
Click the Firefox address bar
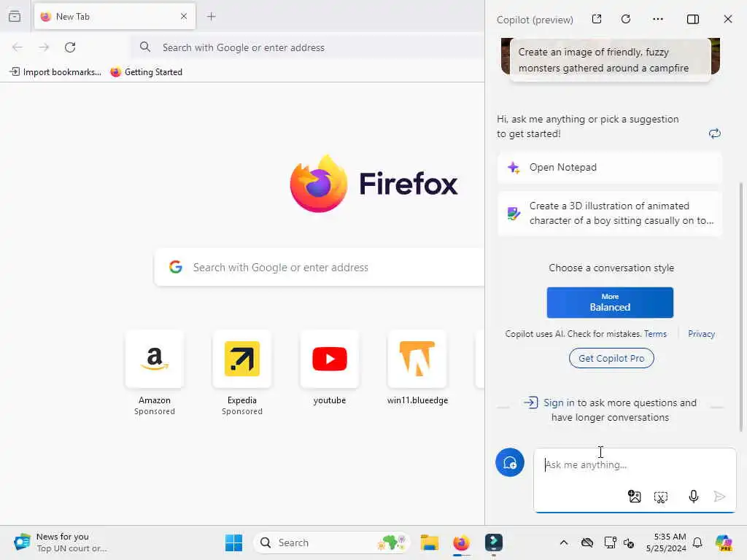coord(309,47)
